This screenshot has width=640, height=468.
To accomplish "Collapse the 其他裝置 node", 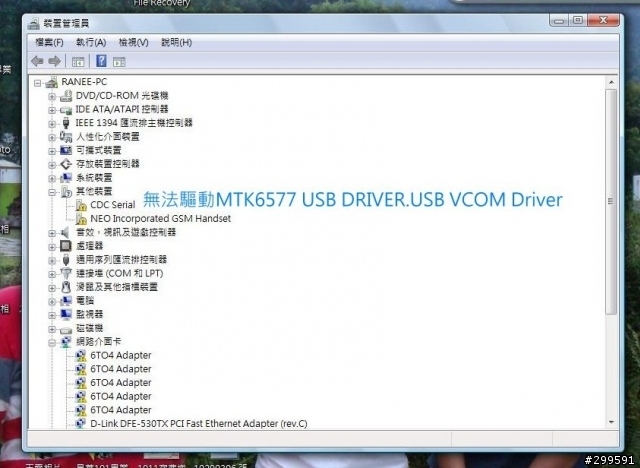I will pyautogui.click(x=52, y=192).
